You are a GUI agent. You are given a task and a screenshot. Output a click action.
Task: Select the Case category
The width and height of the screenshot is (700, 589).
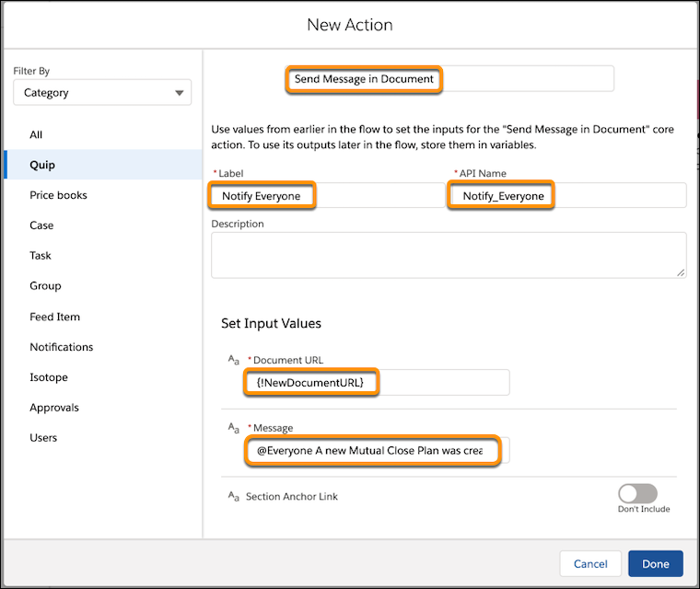coord(41,225)
